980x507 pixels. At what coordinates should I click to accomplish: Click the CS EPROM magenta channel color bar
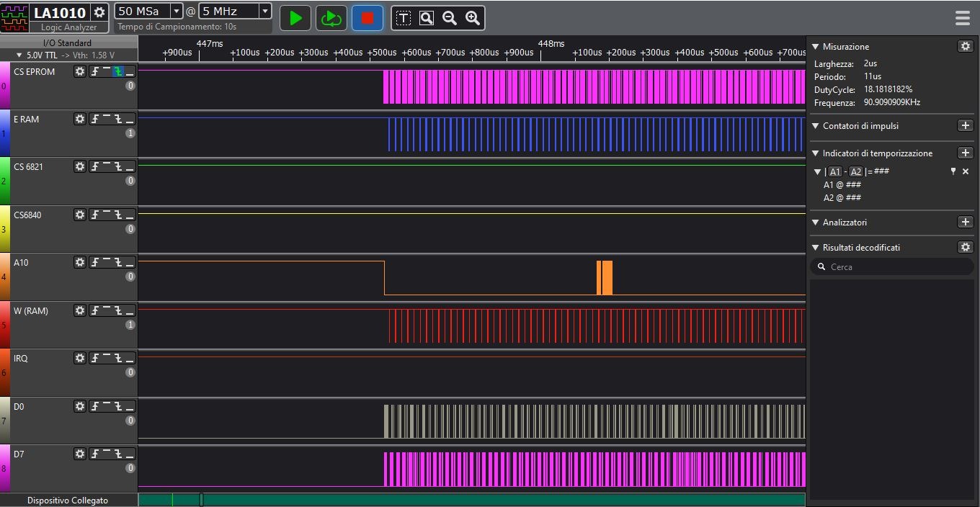click(x=4, y=86)
